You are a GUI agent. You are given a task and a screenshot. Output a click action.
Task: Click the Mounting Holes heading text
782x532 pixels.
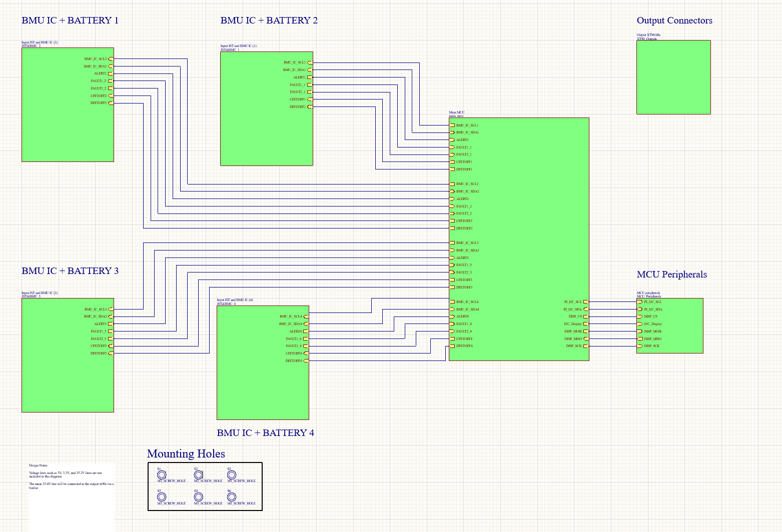pyautogui.click(x=186, y=454)
